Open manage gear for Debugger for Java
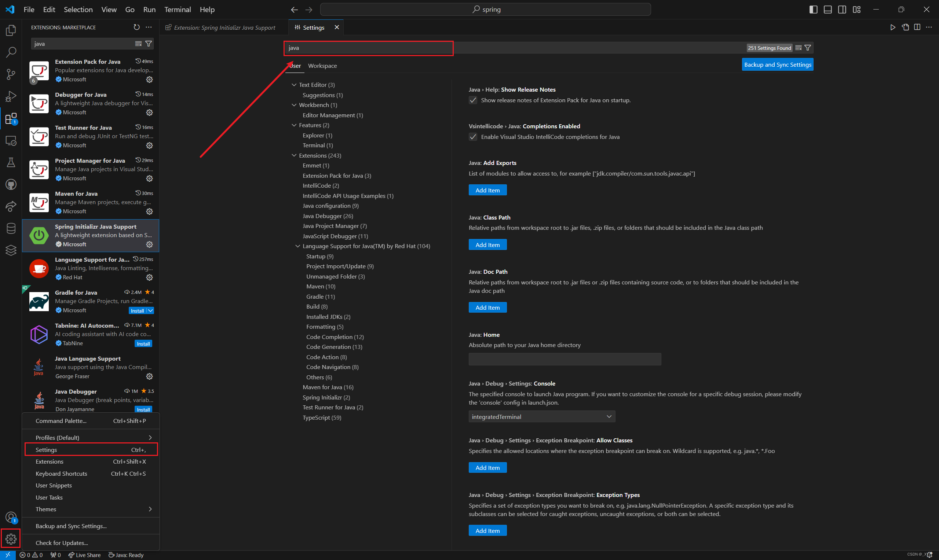Screen dimensions: 939x560 click(x=150, y=113)
